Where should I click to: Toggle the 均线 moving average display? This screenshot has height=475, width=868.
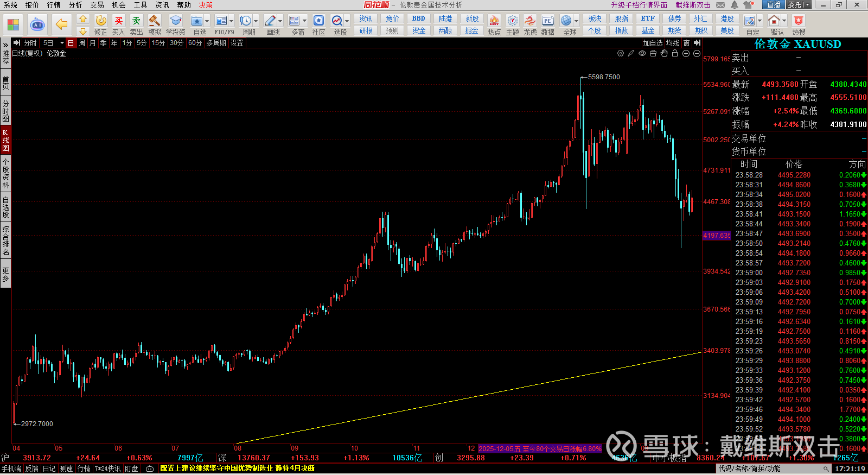coord(673,43)
